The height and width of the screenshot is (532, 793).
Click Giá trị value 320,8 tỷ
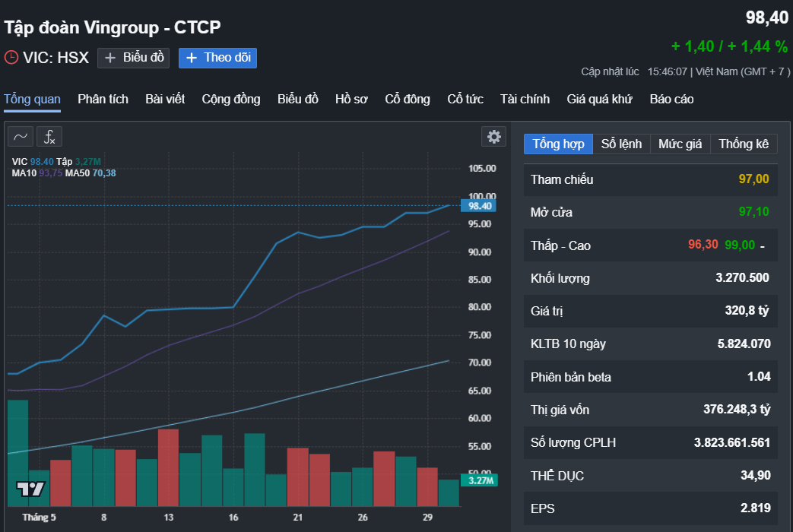pos(747,311)
